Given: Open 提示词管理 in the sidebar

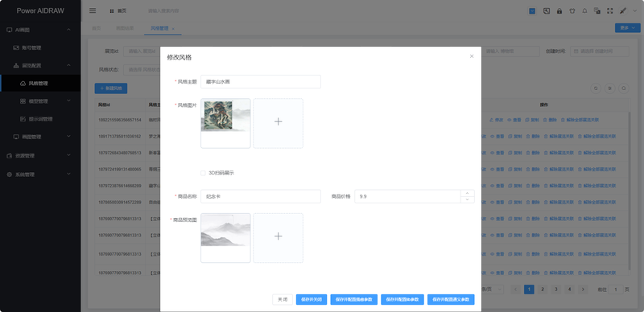Looking at the screenshot, I should tap(40, 119).
